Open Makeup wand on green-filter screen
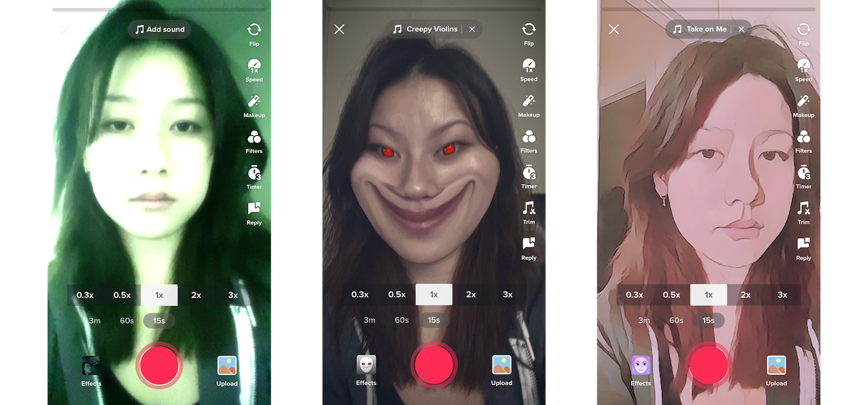868x405 pixels. pyautogui.click(x=254, y=102)
